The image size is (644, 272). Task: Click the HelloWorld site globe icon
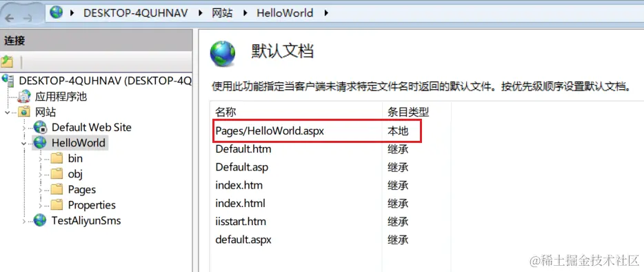40,143
